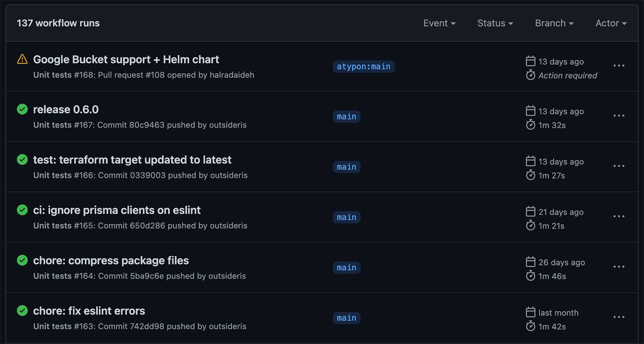
Task: Click the calendar icon beside 21 days ago
Action: pyautogui.click(x=531, y=212)
